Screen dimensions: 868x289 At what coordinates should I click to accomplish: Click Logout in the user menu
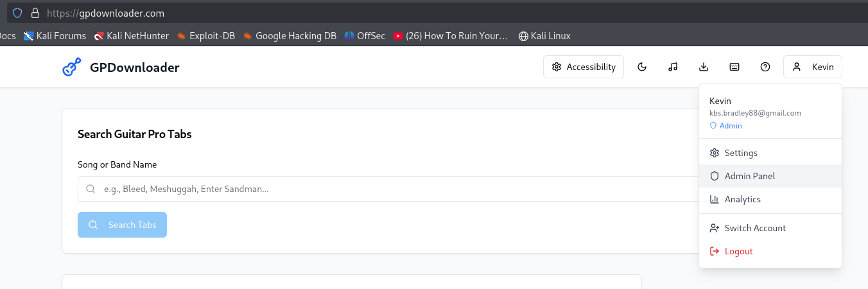pyautogui.click(x=738, y=251)
